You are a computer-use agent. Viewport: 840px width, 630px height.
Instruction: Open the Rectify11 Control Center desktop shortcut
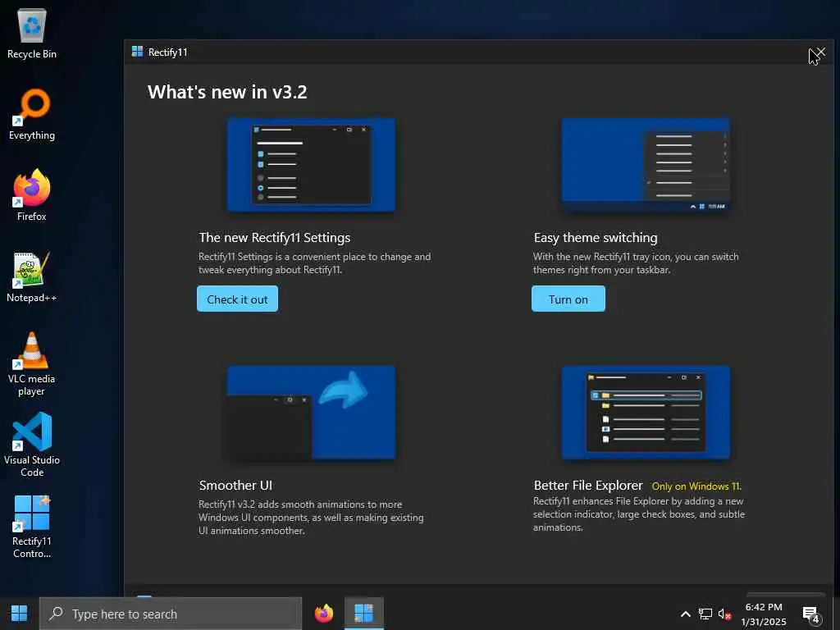pos(32,527)
